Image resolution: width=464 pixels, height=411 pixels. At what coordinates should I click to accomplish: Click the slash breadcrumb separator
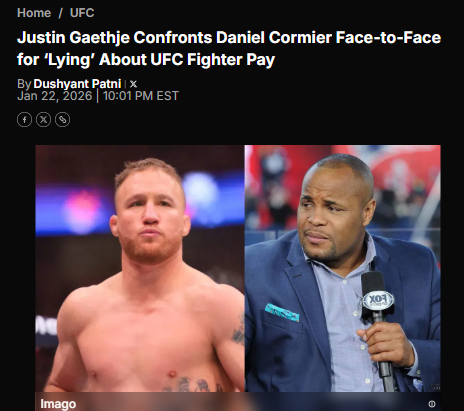click(60, 13)
